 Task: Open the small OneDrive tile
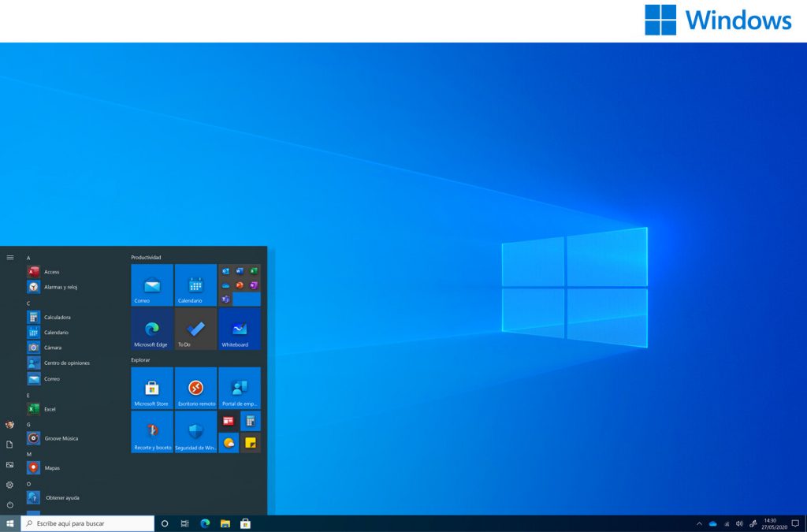coord(225,285)
